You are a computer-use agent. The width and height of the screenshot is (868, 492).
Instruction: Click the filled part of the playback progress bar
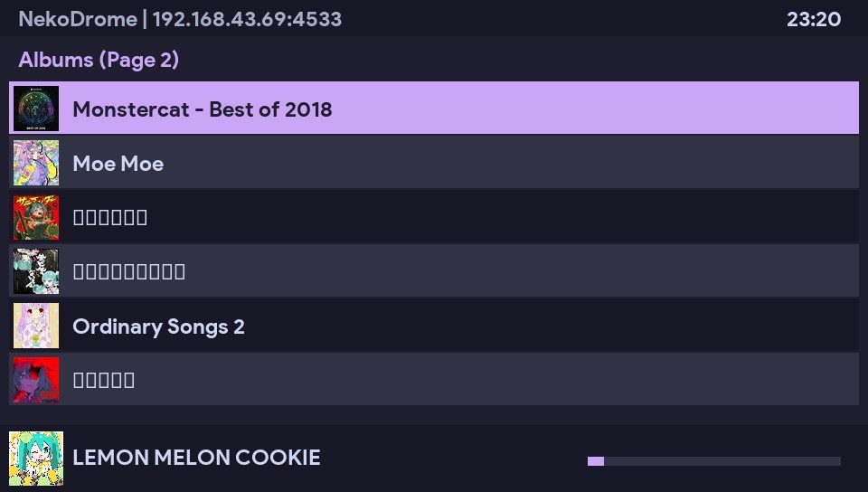(595, 461)
